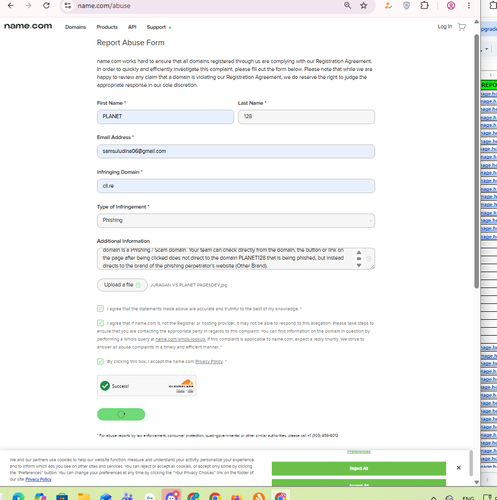Image resolution: width=497 pixels, height=500 pixels.
Task: Open Chrome three-dot menu
Action: (469, 6)
